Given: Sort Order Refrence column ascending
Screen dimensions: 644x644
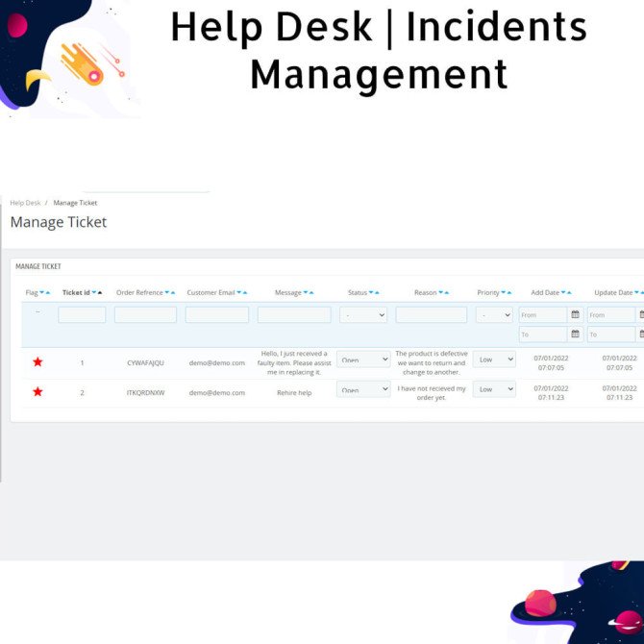Looking at the screenshot, I should point(173,292).
